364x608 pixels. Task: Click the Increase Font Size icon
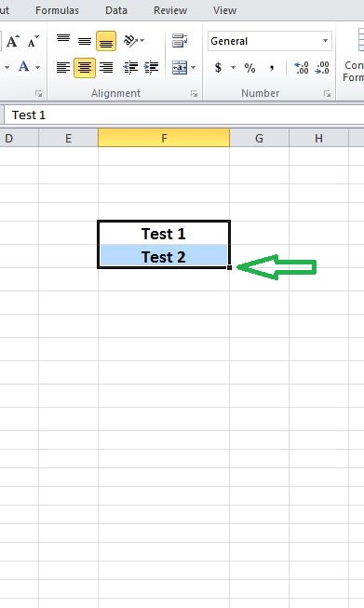coord(13,41)
